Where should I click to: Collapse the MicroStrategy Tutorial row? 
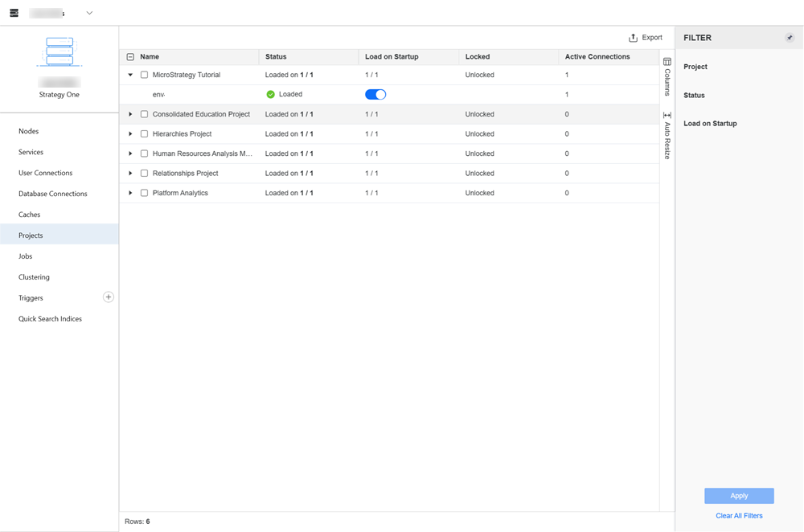pos(131,75)
